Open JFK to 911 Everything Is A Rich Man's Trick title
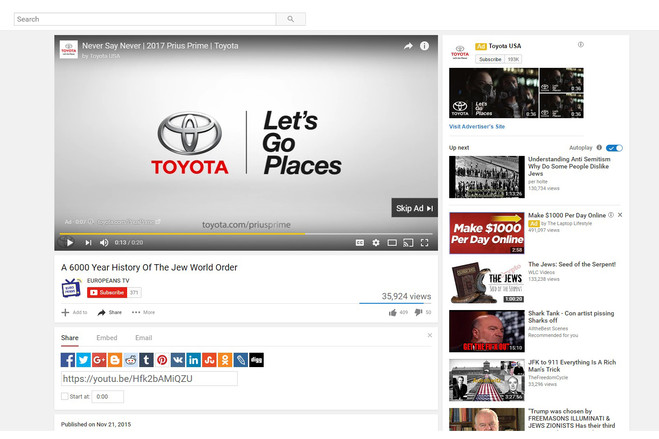 coord(572,365)
